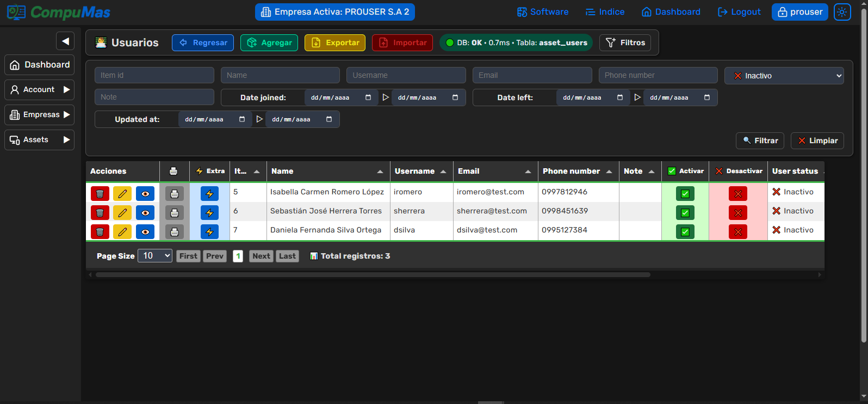
Task: Edit Sebastián José Herrera Torres with pencil icon
Action: [x=122, y=213]
